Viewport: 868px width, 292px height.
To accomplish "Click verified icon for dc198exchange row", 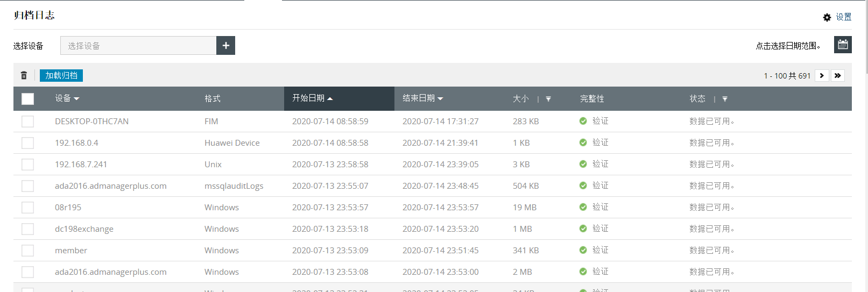I will (x=583, y=229).
